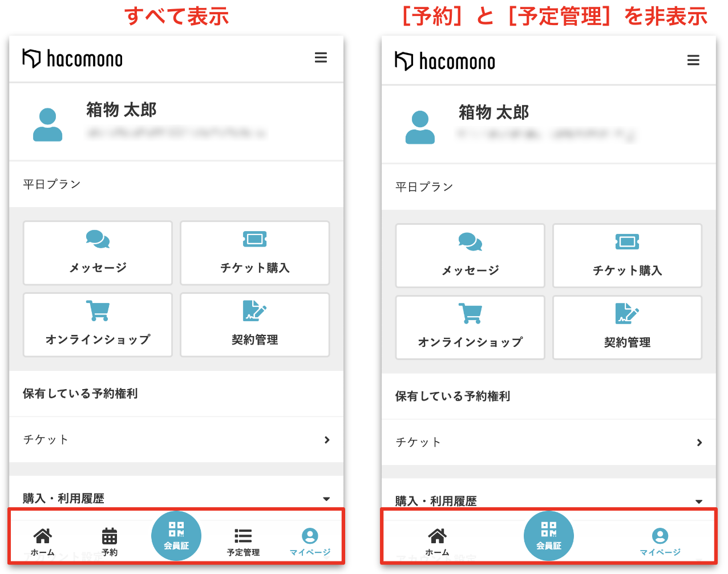The height and width of the screenshot is (574, 728).
Task: Open 予定管理 list icon in bottom navigation
Action: pyautogui.click(x=243, y=541)
